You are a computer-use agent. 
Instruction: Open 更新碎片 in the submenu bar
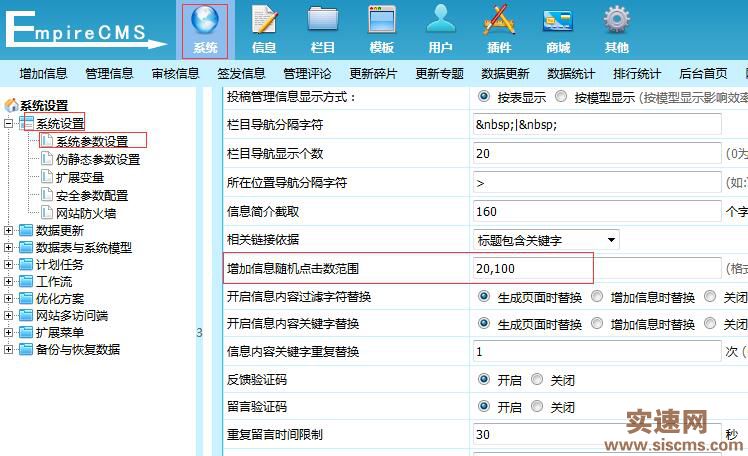coord(373,73)
